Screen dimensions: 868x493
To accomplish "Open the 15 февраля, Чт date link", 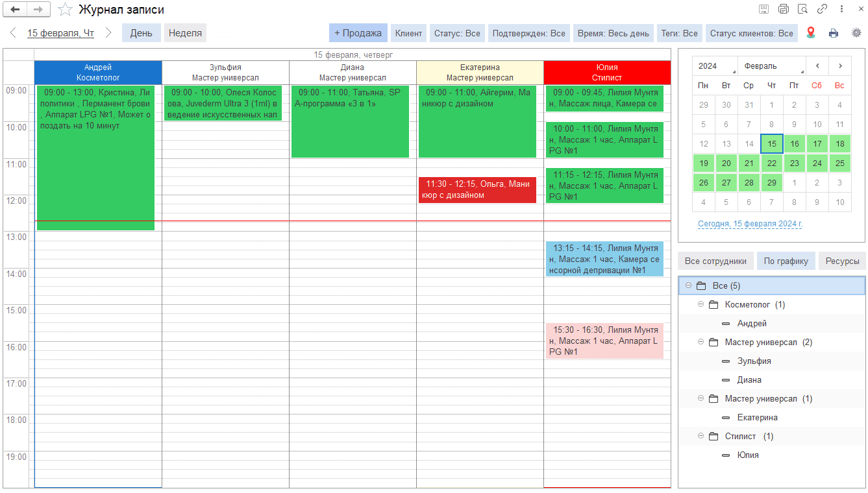I will pyautogui.click(x=61, y=33).
